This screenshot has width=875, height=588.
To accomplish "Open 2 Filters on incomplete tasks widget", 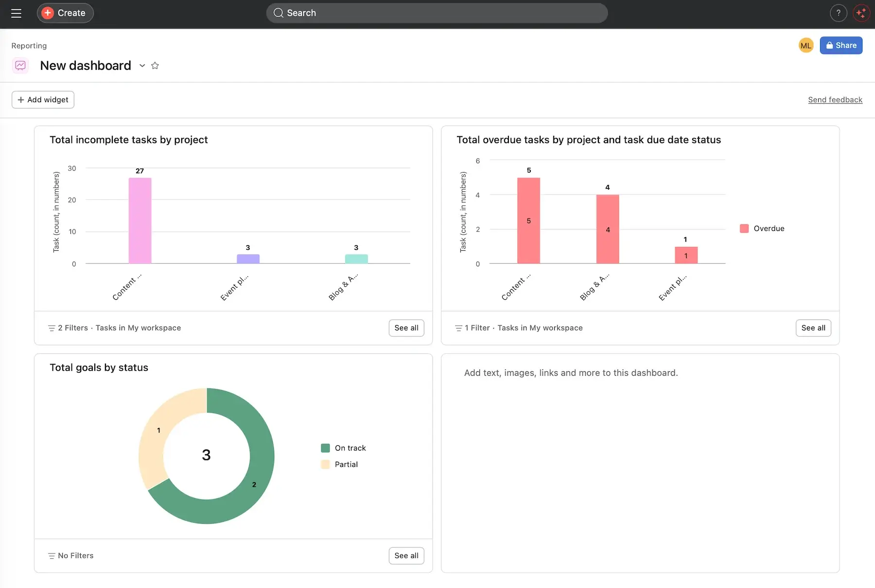I will click(73, 328).
